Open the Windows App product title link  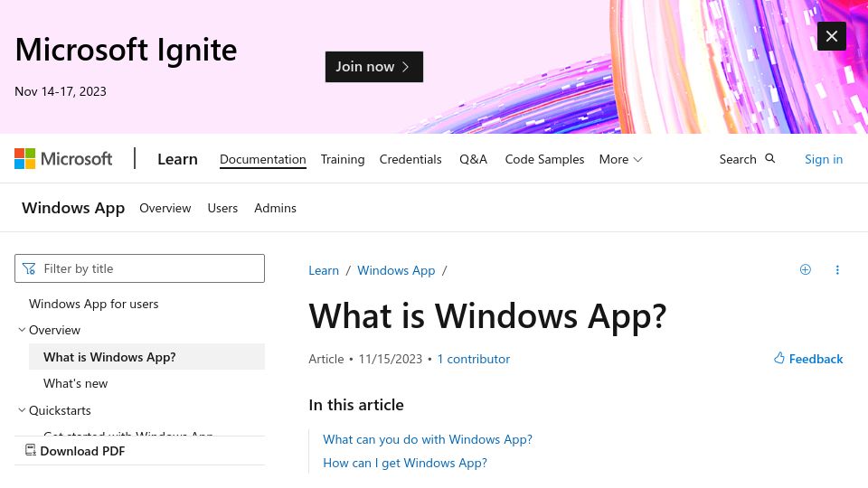coord(73,208)
